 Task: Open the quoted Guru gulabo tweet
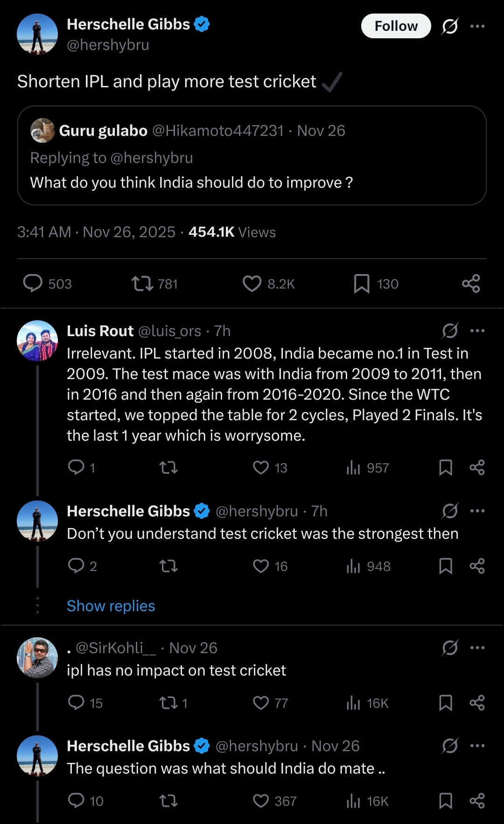[252, 155]
